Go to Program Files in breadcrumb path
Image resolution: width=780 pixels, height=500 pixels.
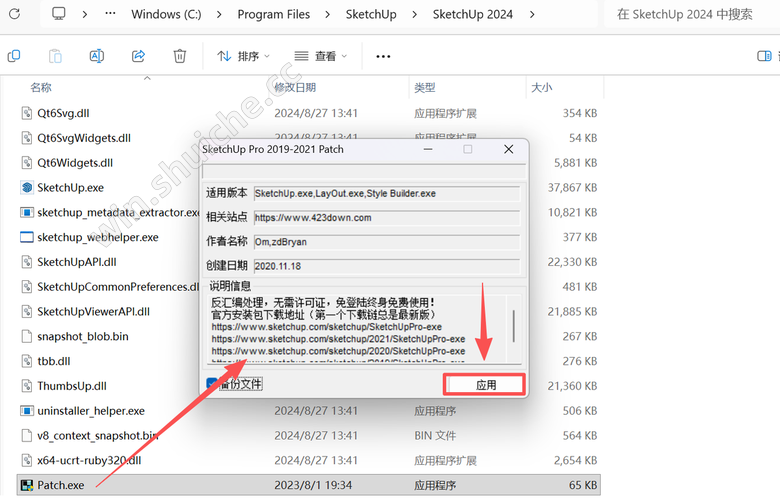coord(273,15)
